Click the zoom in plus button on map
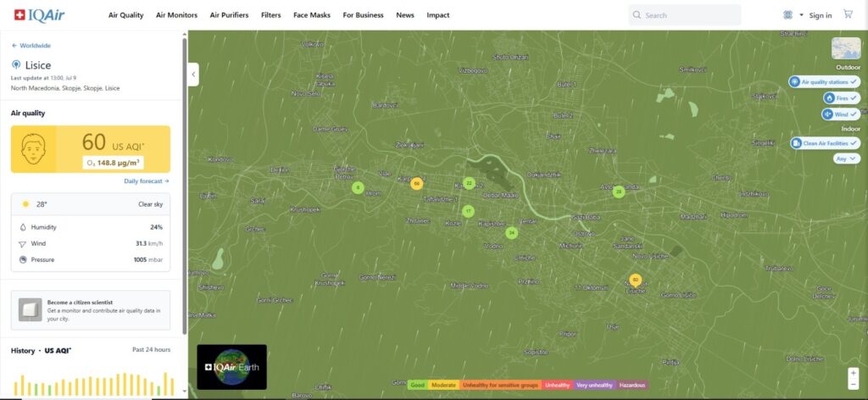This screenshot has width=868, height=400. coord(853,373)
